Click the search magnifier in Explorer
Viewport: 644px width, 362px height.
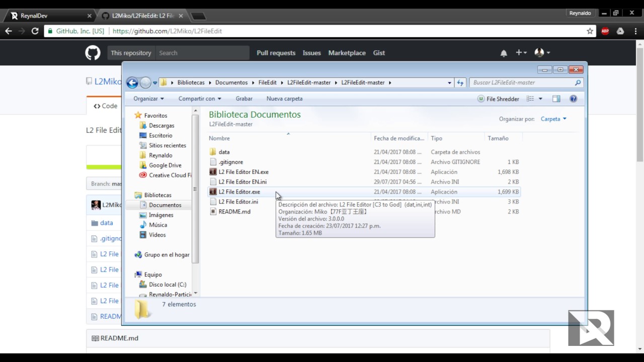578,82
